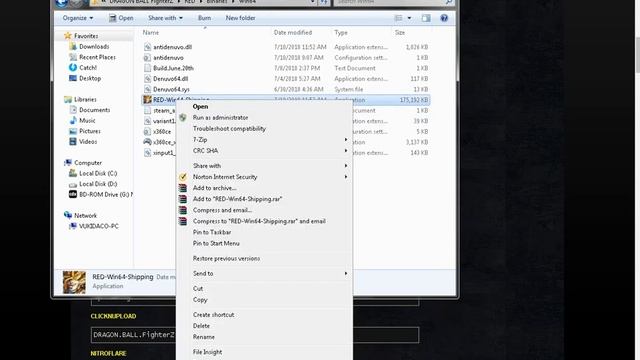Screen dimensions: 640x360
Task: Select the x360ce configuration file icon
Action: [x=147, y=132]
